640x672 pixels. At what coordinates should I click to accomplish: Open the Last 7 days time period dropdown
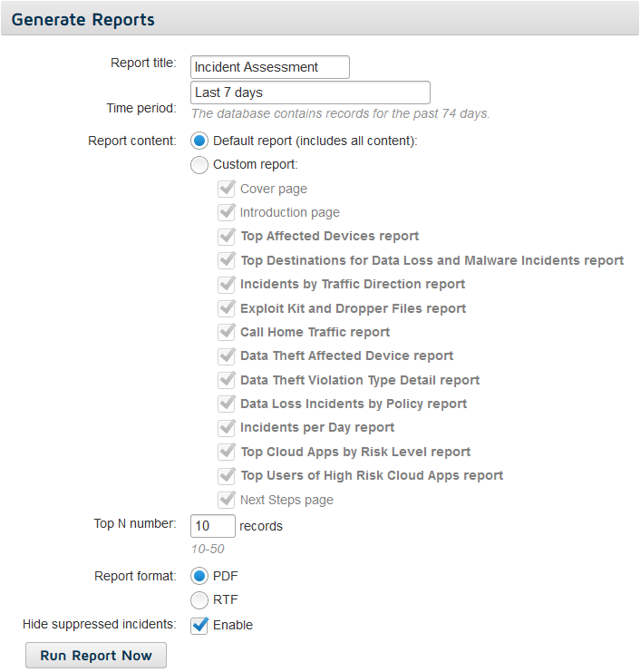tap(310, 93)
